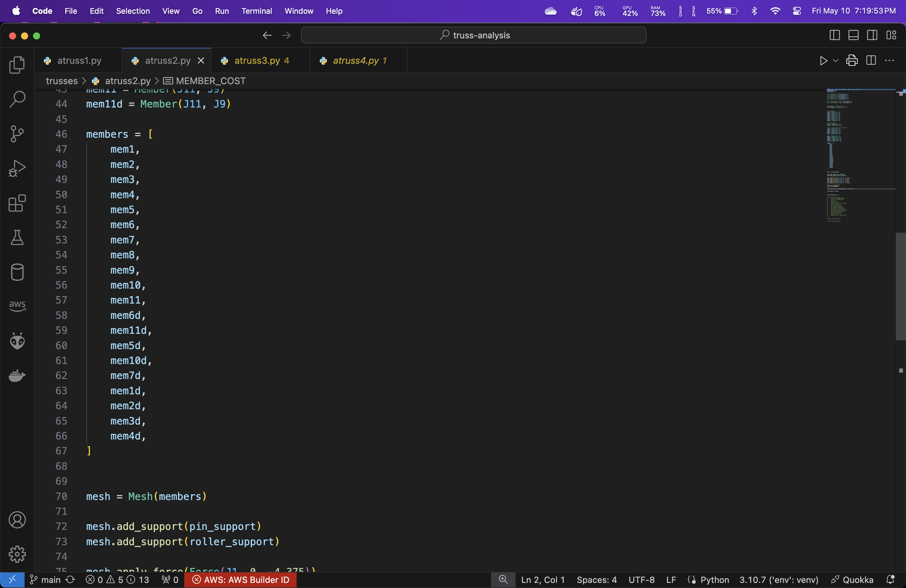Image resolution: width=906 pixels, height=588 pixels.
Task: Open the remote window button in status bar
Action: pos(12,580)
